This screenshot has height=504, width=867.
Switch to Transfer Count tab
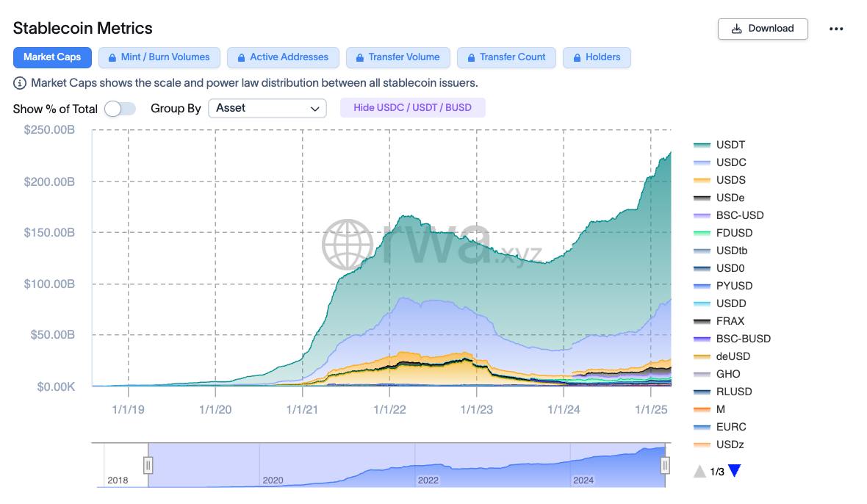click(x=506, y=57)
